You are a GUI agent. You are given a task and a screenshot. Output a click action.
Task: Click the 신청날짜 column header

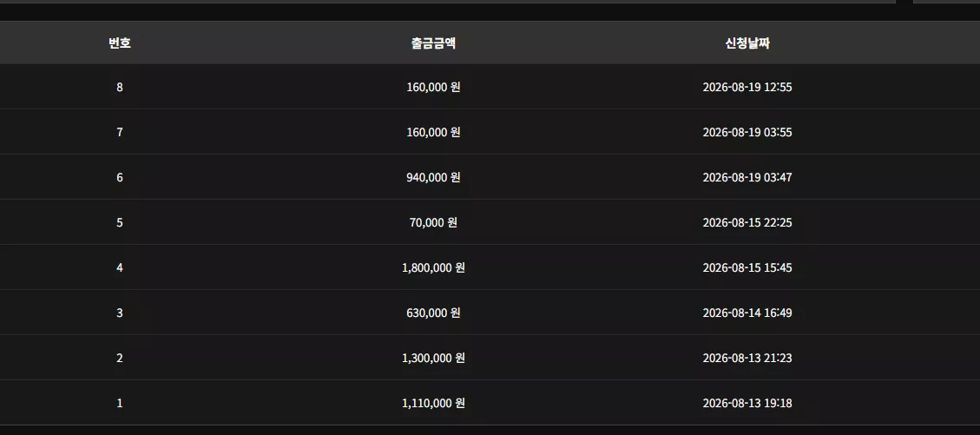(x=747, y=43)
